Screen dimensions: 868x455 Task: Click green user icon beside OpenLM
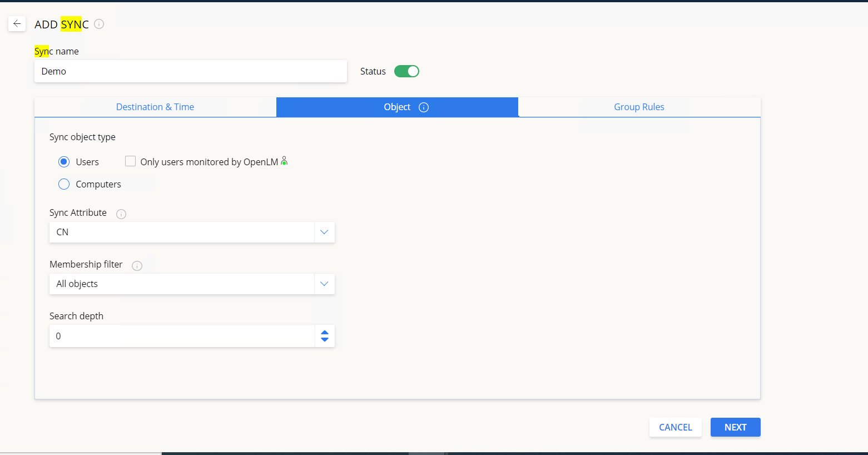point(284,161)
